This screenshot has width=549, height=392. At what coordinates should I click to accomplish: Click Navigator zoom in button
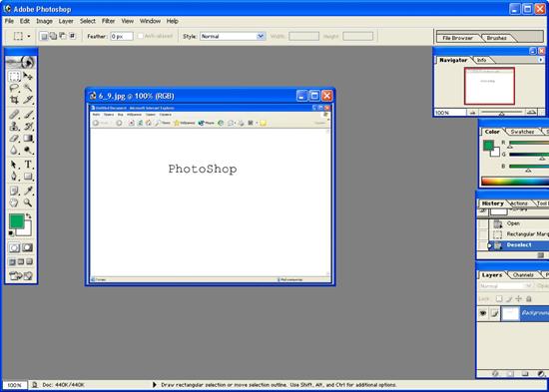pyautogui.click(x=531, y=113)
